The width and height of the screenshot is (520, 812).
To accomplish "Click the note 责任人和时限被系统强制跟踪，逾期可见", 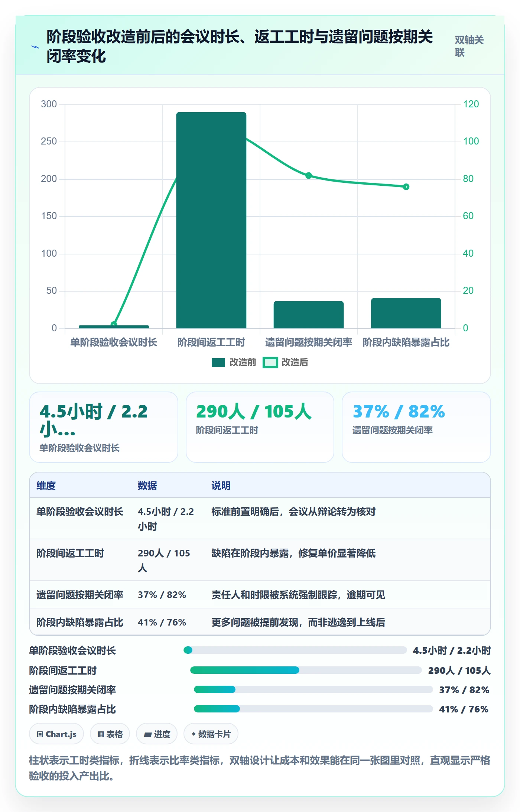I will [298, 595].
